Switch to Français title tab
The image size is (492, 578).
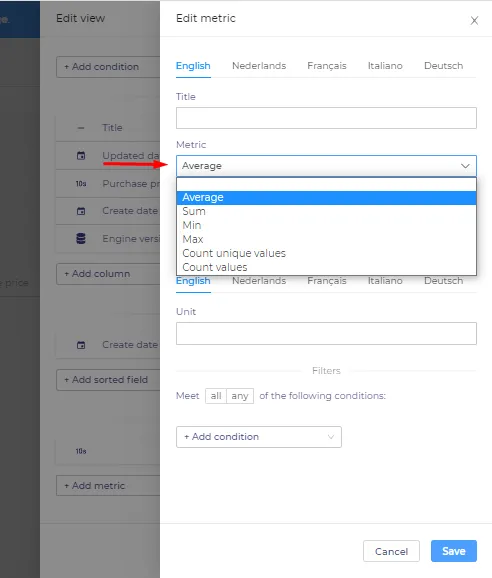(x=327, y=66)
